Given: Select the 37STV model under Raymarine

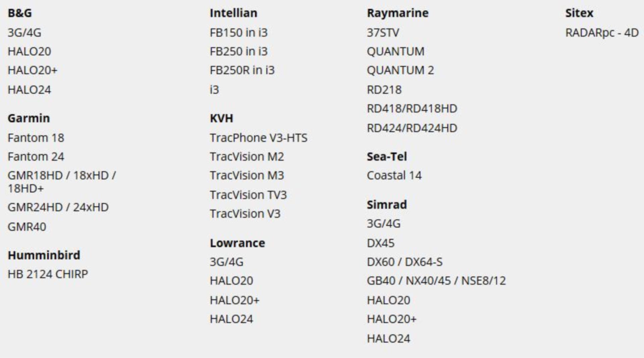Looking at the screenshot, I should pos(383,33).
